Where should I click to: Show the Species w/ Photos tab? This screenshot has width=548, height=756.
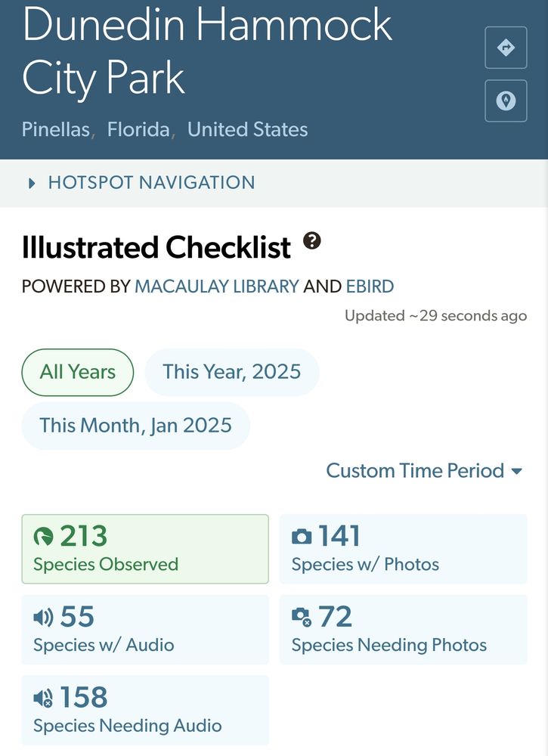coord(404,549)
